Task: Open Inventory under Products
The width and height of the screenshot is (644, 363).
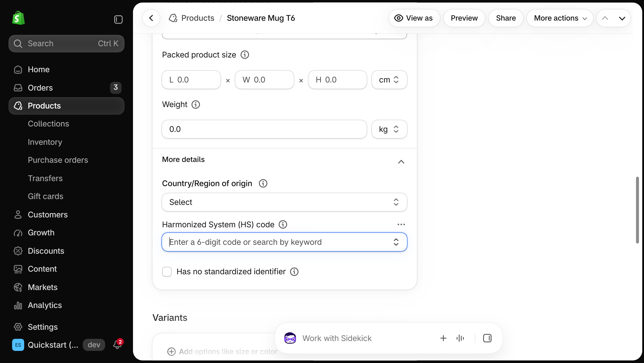Action: [45, 142]
